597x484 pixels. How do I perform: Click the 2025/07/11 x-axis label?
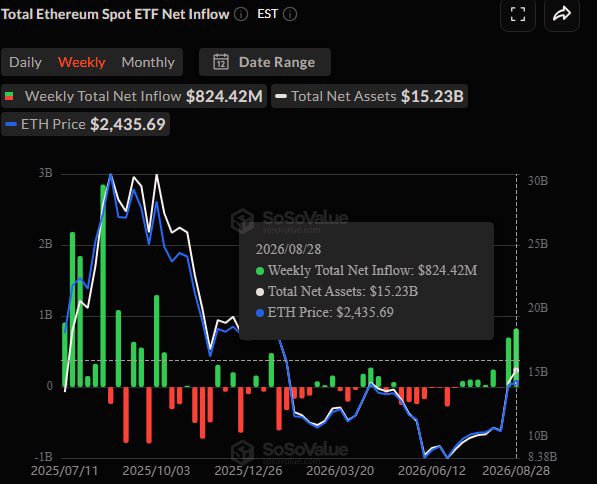64,471
